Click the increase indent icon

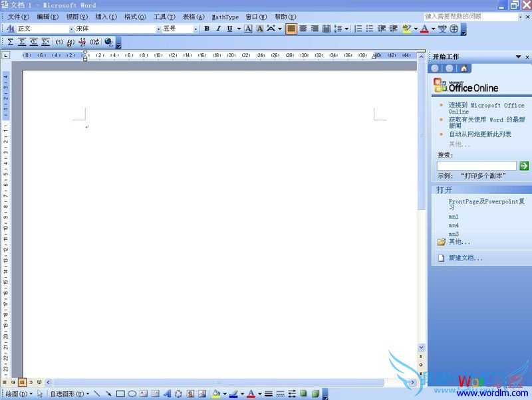(x=393, y=29)
